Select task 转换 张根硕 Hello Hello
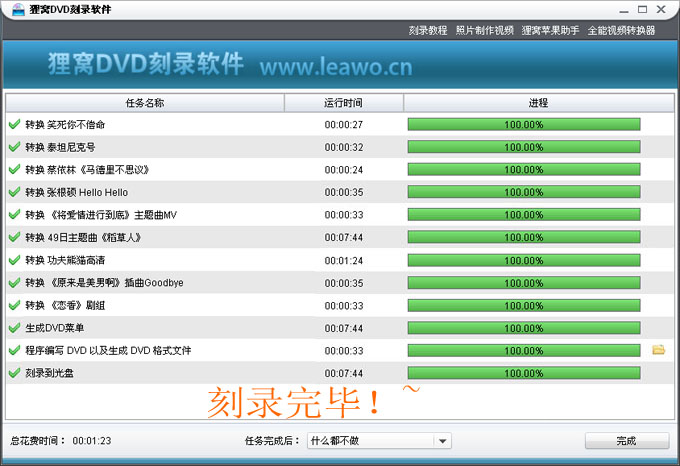This screenshot has width=680, height=466. [77, 192]
